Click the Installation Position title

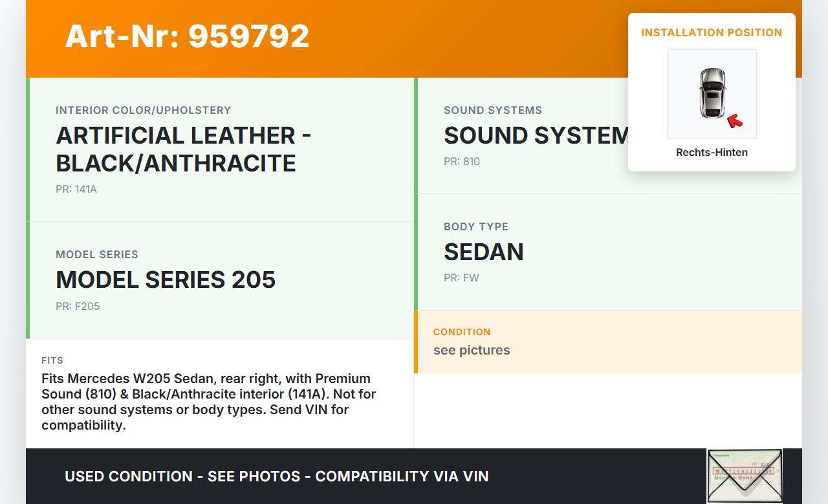click(x=712, y=32)
